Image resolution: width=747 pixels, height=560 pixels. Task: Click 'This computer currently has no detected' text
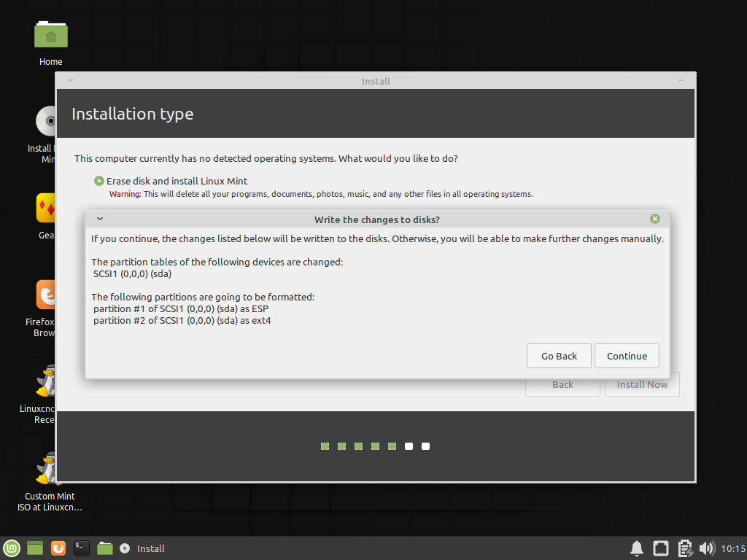coord(266,158)
